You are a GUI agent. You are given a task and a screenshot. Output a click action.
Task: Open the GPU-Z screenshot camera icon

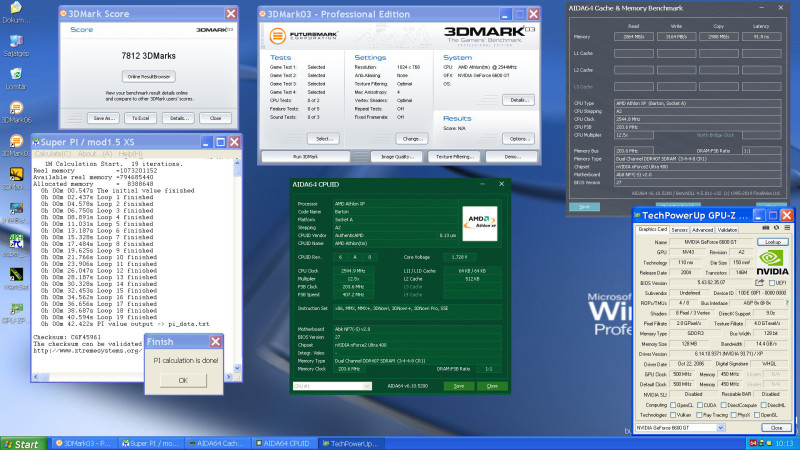(766, 228)
